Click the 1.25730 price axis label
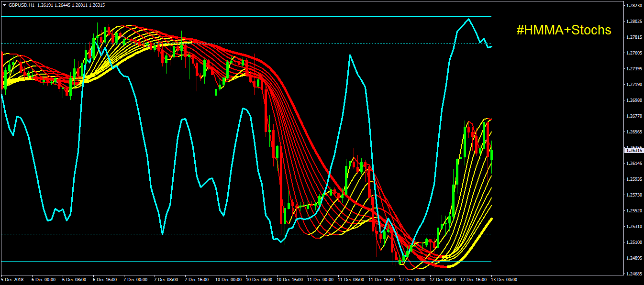 pos(634,195)
